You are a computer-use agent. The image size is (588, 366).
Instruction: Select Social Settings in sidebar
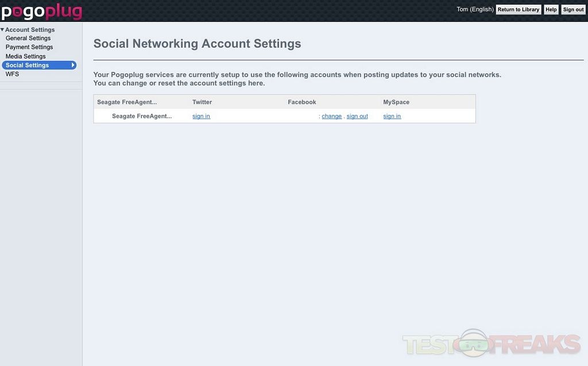point(28,66)
